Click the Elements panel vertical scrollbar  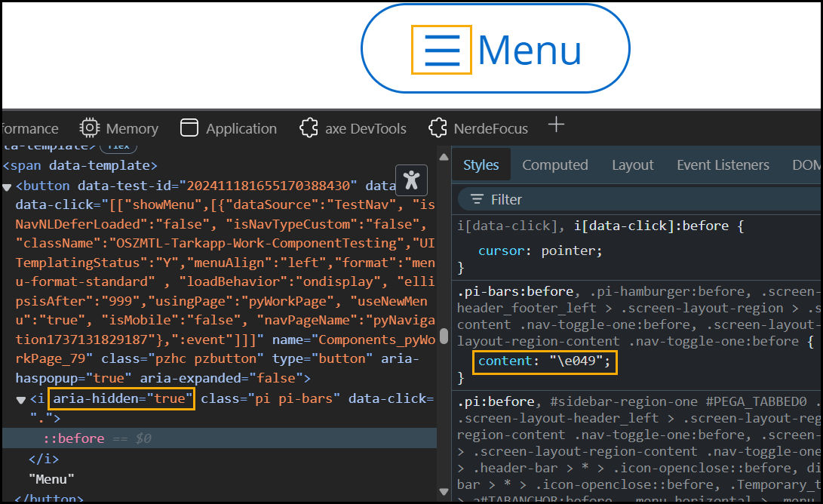pyautogui.click(x=444, y=337)
